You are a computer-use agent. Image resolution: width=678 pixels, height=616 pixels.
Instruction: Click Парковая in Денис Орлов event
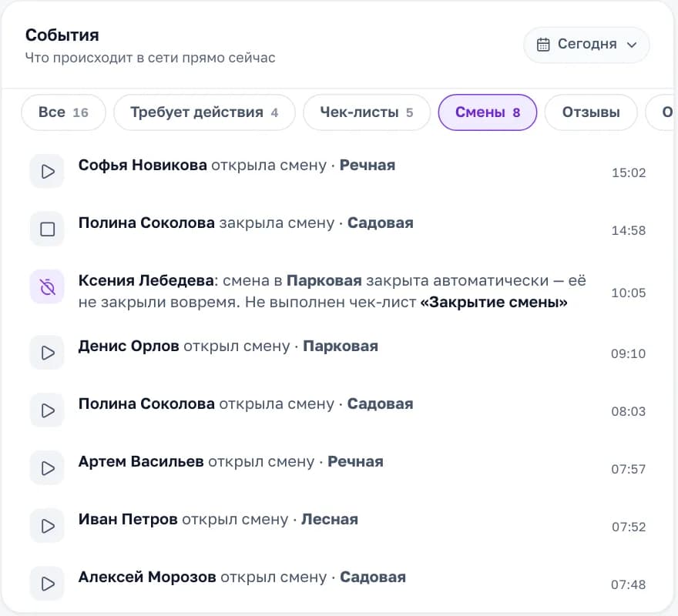(x=341, y=346)
